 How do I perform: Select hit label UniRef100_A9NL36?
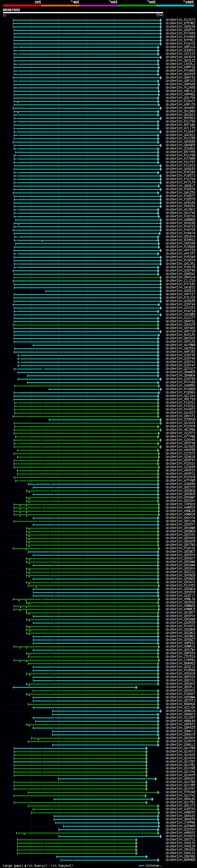[x=180, y=599]
